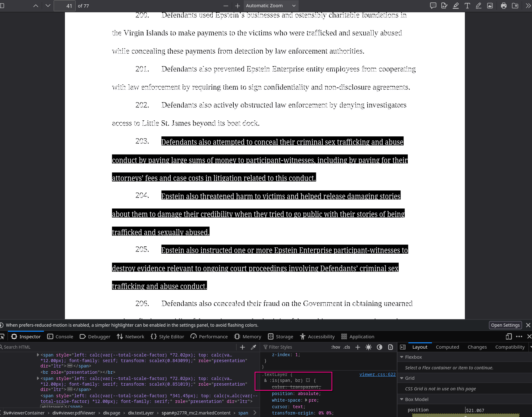Toggle print media simulation
Viewport: 532px width, 417px height.
coord(391,347)
